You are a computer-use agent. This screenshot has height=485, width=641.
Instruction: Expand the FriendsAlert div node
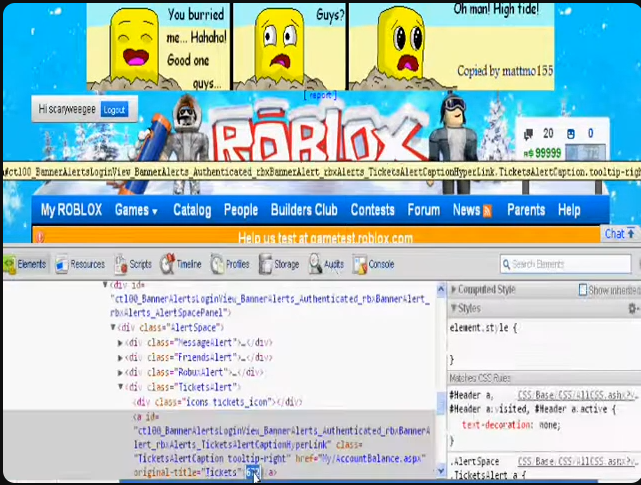(x=121, y=357)
